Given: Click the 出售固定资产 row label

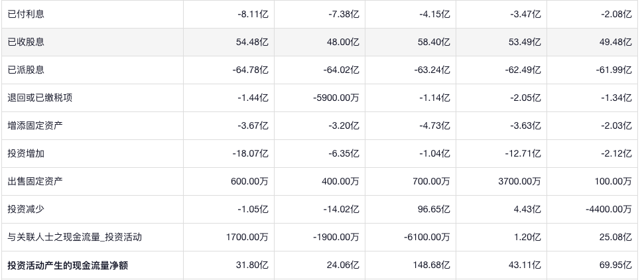Looking at the screenshot, I should tap(35, 181).
